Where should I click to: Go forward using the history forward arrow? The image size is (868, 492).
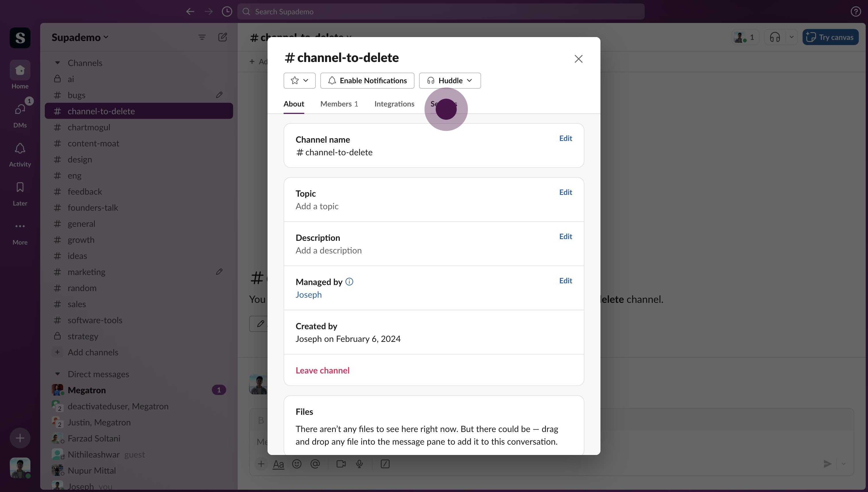click(209, 11)
